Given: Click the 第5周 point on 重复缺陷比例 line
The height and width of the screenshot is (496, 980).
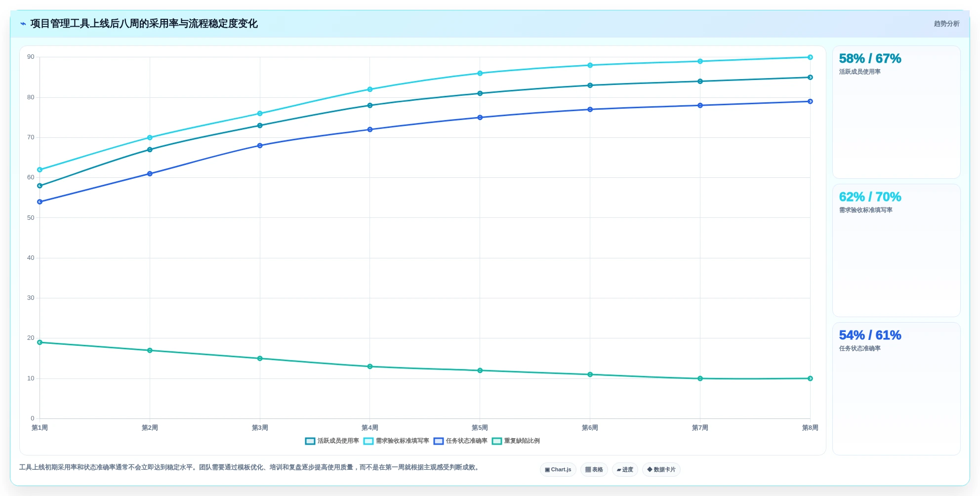Looking at the screenshot, I should (480, 371).
